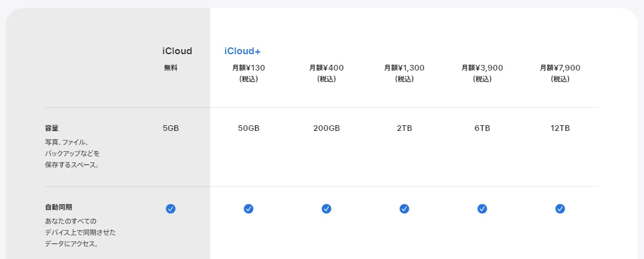Select the iCloud+ heading in blue
The image size is (644, 259).
pyautogui.click(x=243, y=51)
